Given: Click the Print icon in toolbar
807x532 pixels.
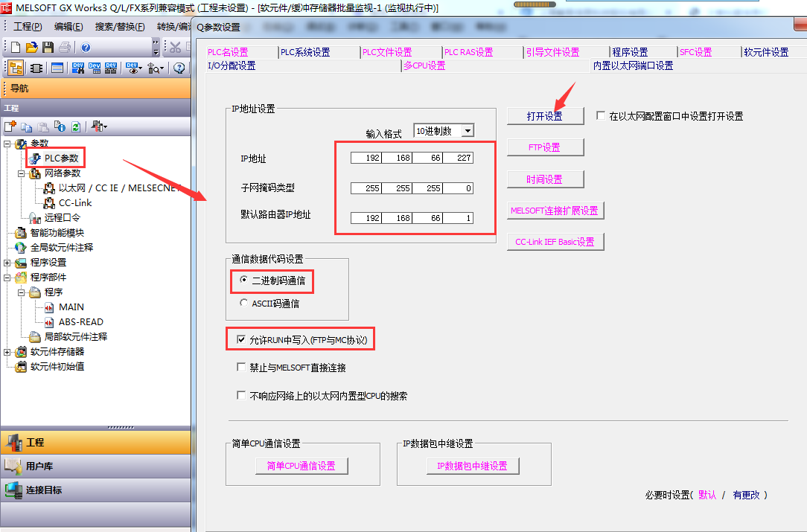Looking at the screenshot, I should tap(64, 48).
